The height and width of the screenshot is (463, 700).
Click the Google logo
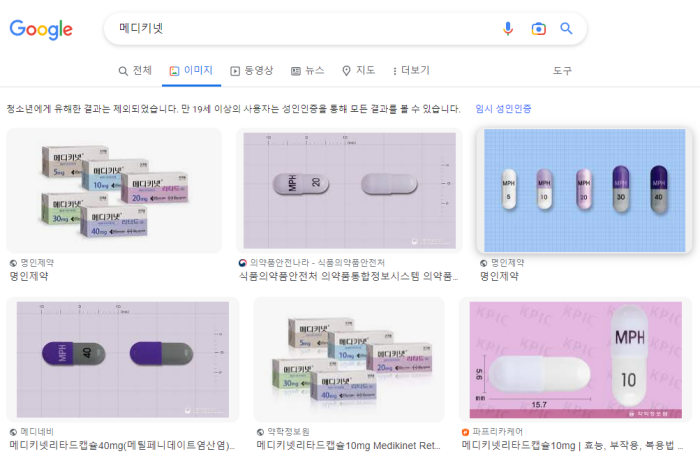(x=41, y=29)
